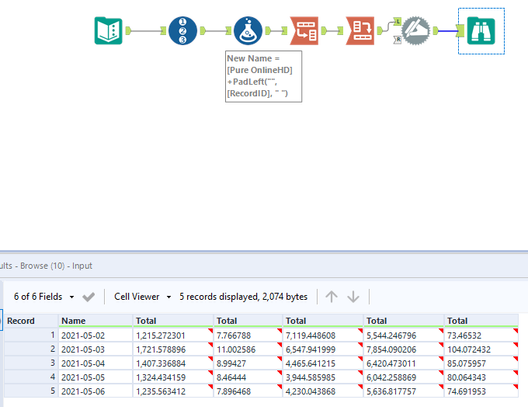This screenshot has width=528, height=407.
Task: Click the Formula tool annotation box
Action: click(x=263, y=76)
